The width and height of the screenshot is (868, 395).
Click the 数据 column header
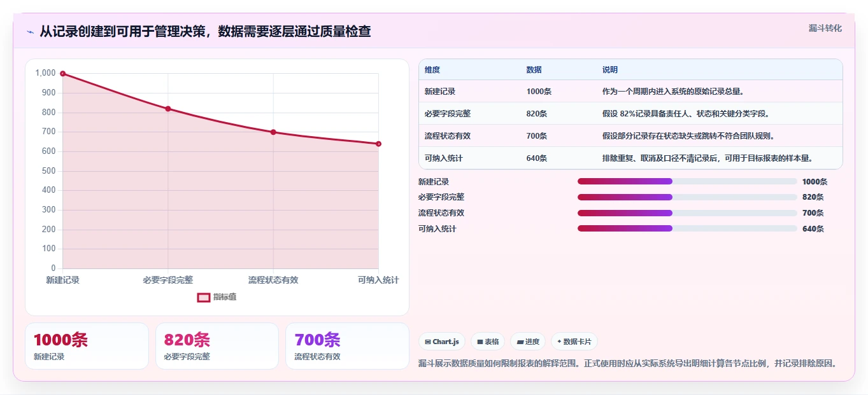pos(534,70)
